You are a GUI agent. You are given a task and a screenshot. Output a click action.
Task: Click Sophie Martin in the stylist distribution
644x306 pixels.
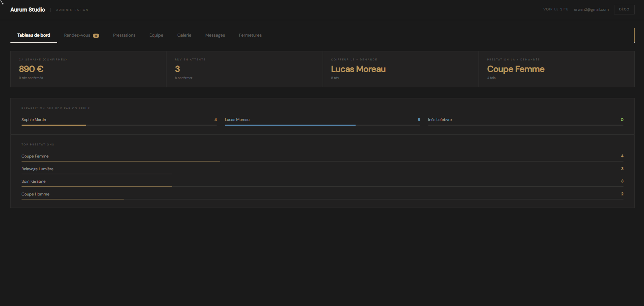click(34, 120)
